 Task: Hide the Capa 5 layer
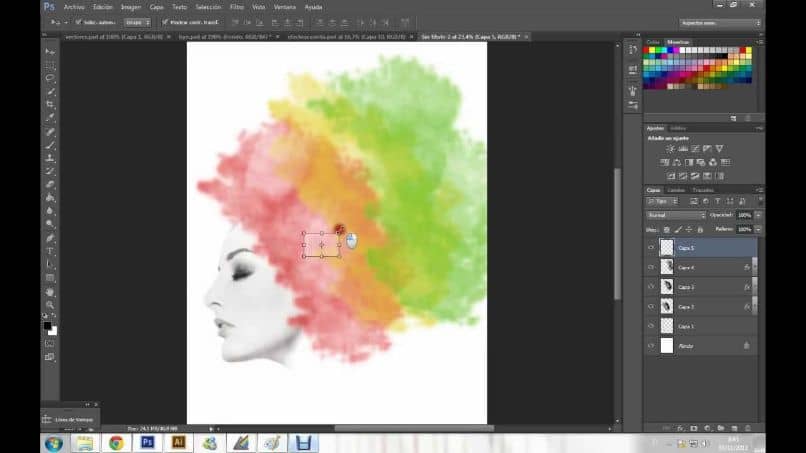coord(651,248)
